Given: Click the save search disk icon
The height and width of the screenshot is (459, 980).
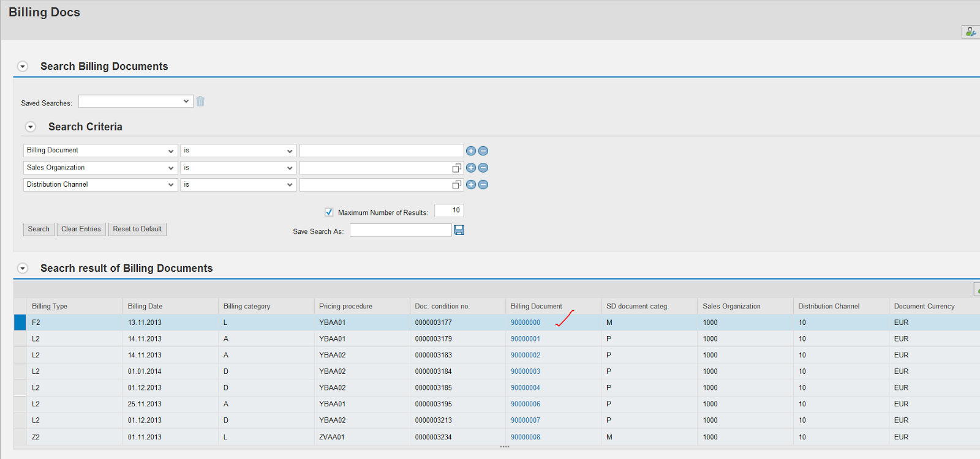Looking at the screenshot, I should pyautogui.click(x=459, y=230).
